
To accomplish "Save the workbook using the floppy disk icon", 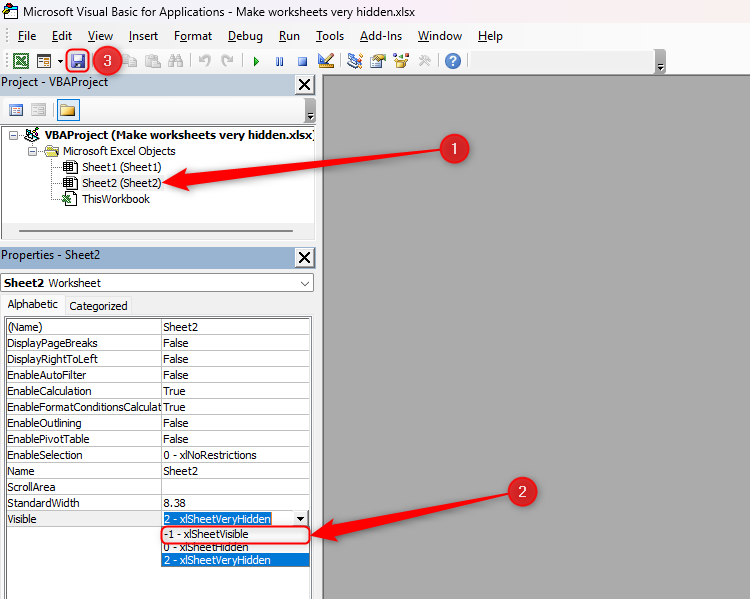I will [x=78, y=61].
